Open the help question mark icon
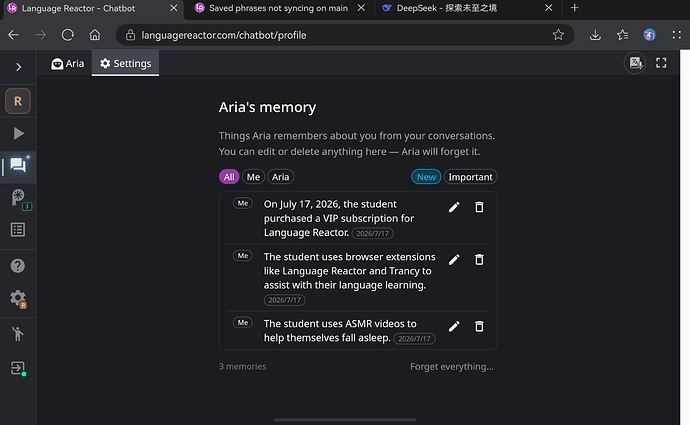690x425 pixels. [x=18, y=266]
